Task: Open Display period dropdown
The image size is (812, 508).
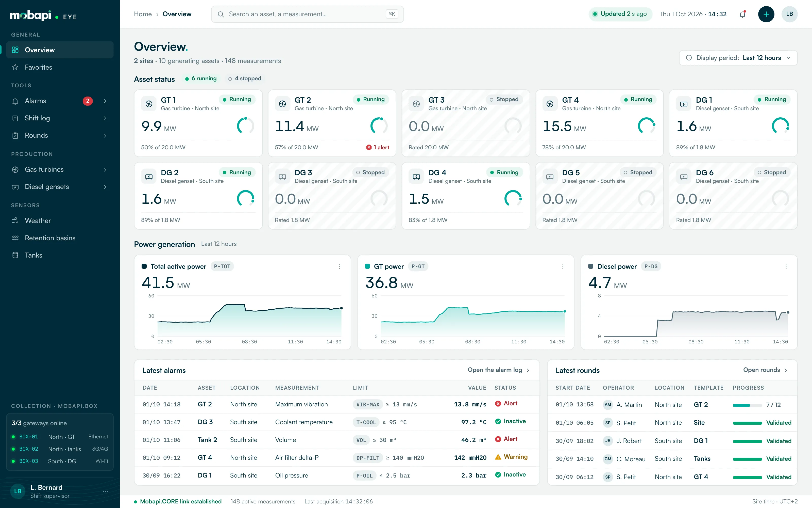Action: (738, 58)
